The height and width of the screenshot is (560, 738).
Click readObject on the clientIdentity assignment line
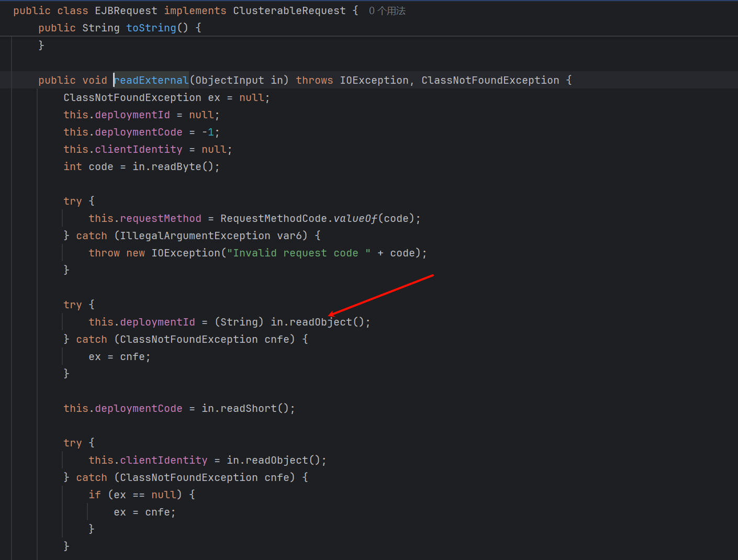[x=276, y=460]
